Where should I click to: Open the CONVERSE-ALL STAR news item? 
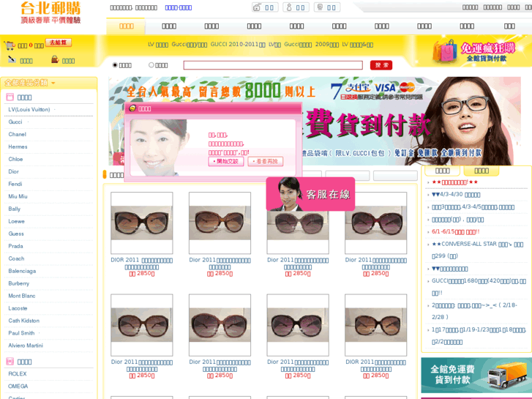(478, 250)
